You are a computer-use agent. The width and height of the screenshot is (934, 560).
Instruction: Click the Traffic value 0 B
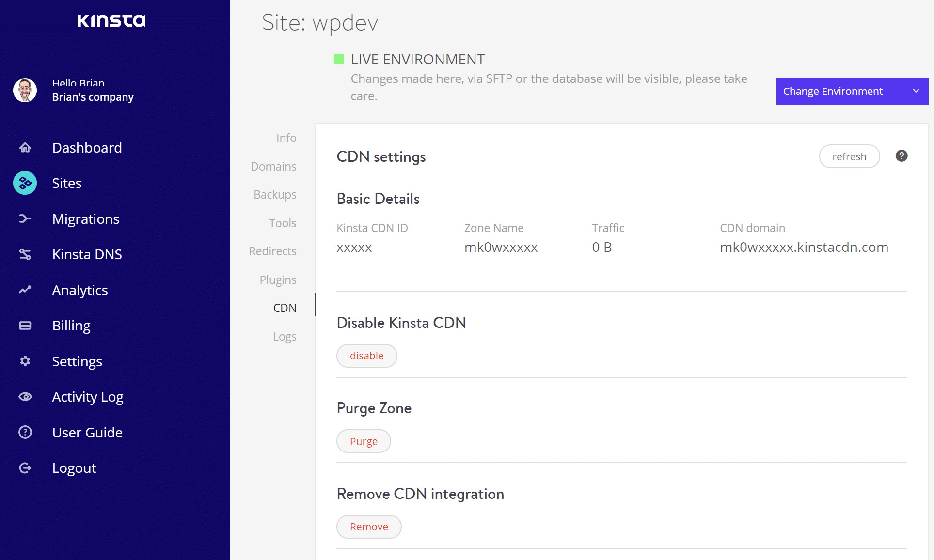click(602, 247)
